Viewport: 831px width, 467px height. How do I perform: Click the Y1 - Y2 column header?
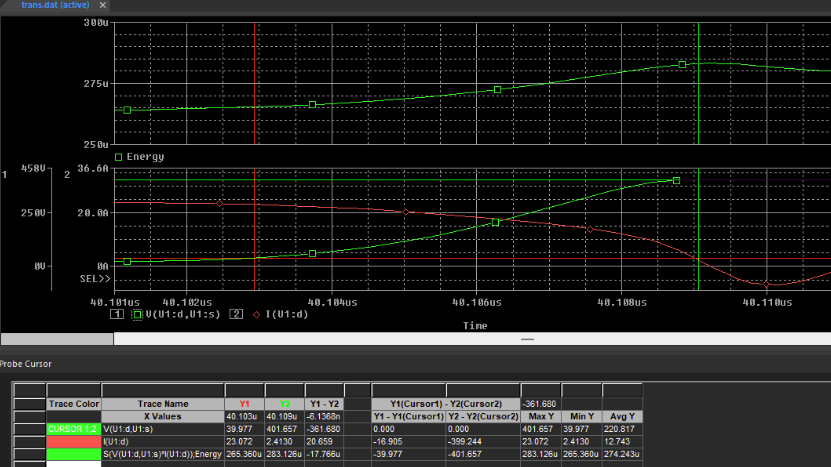(324, 404)
